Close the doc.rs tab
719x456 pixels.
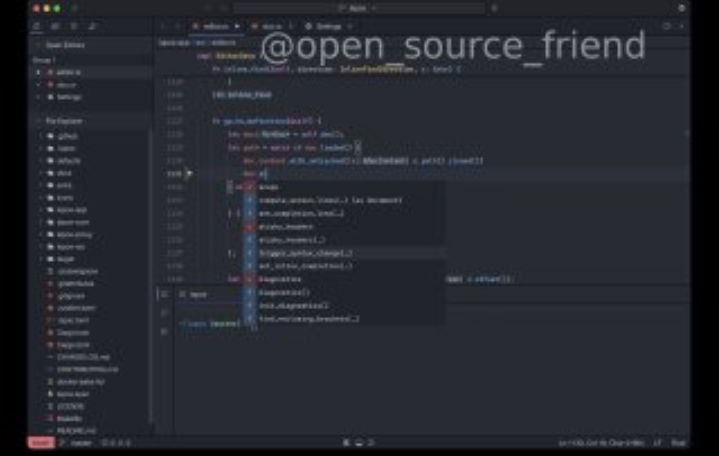[x=290, y=27]
